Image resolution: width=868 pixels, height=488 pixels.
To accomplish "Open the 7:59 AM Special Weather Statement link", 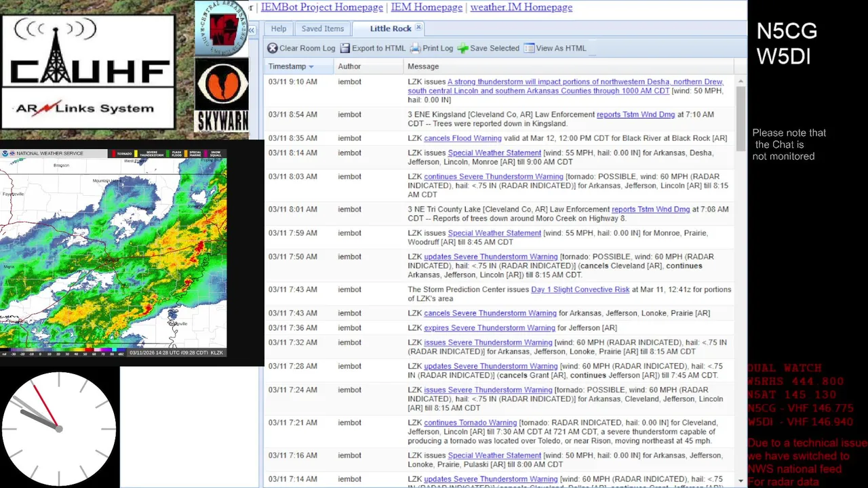I will (x=494, y=233).
